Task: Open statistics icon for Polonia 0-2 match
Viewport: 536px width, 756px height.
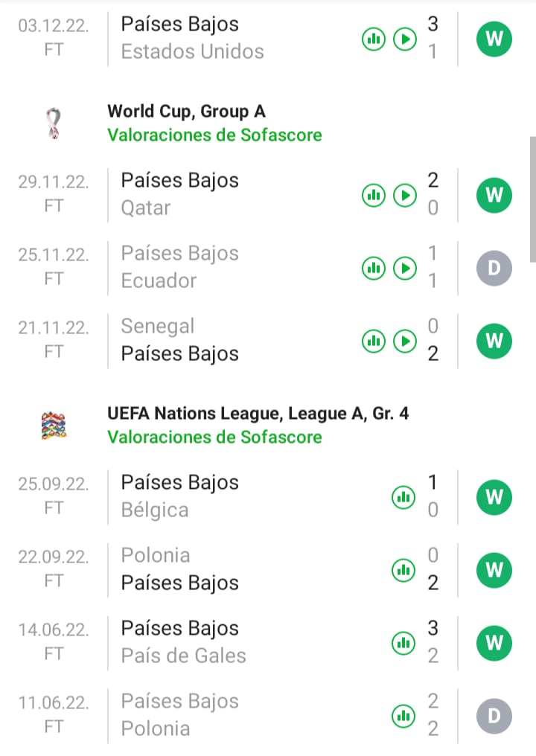Action: [403, 570]
